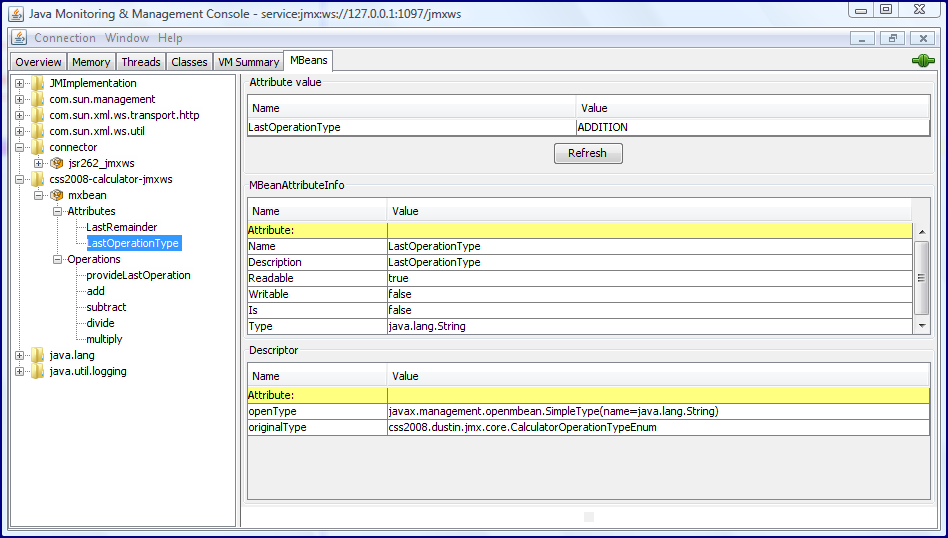This screenshot has height=538, width=948.
Task: Open the Window menu
Action: coord(127,37)
